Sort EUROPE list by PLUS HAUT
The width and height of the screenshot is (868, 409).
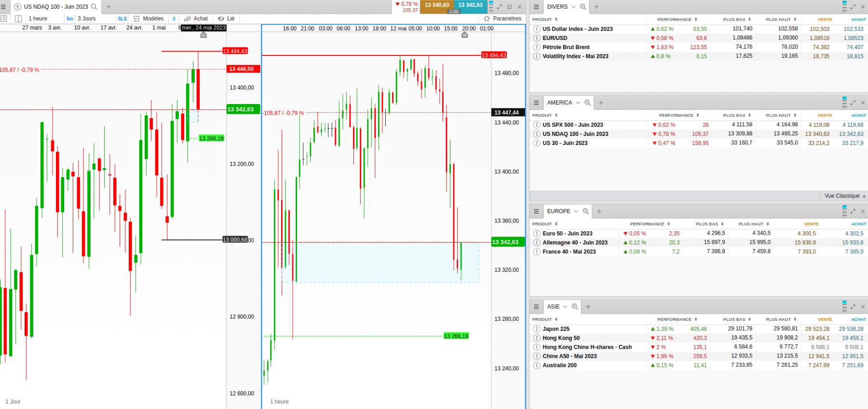click(x=754, y=224)
